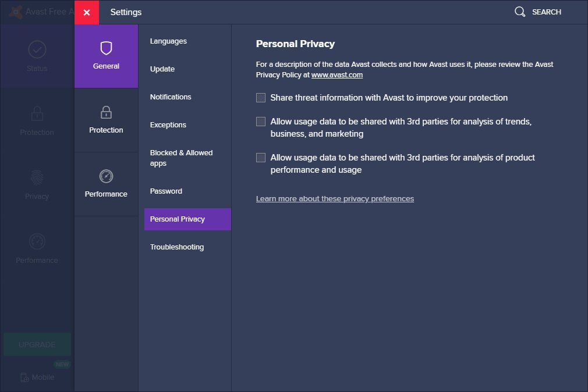Click the Personal Privacy heading

click(296, 44)
